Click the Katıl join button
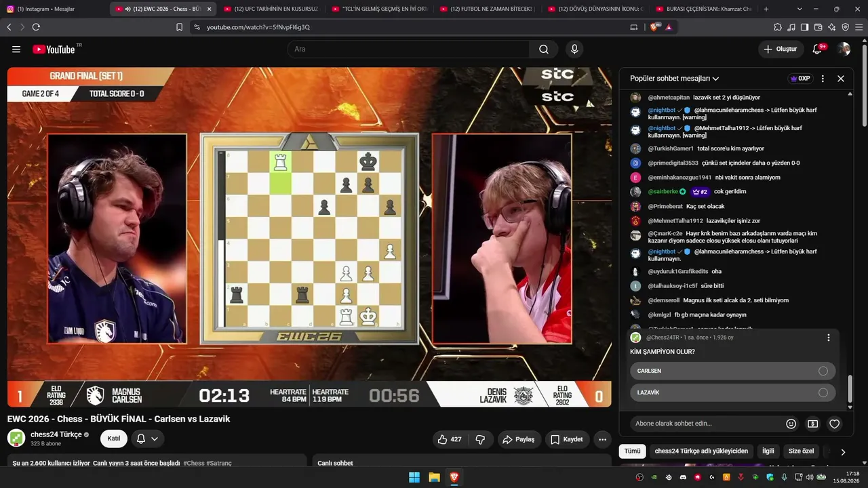The image size is (868, 488). (x=114, y=439)
